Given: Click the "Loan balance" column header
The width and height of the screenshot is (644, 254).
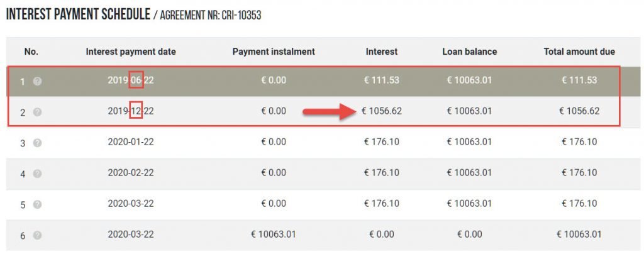Looking at the screenshot, I should point(469,52).
